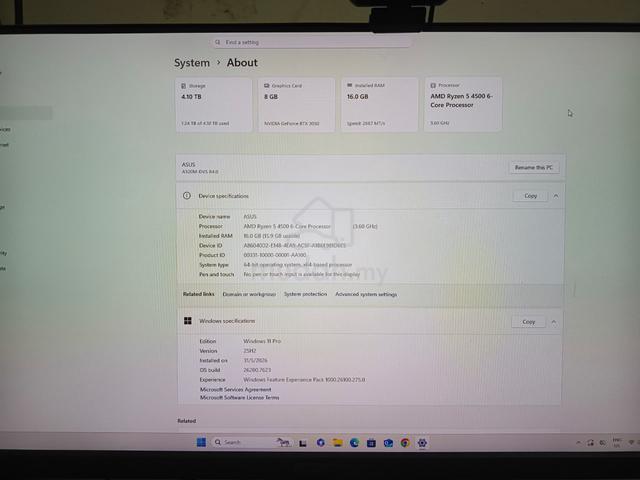640x480 pixels.
Task: Launch Google Chrome from the taskbar
Action: (x=405, y=442)
